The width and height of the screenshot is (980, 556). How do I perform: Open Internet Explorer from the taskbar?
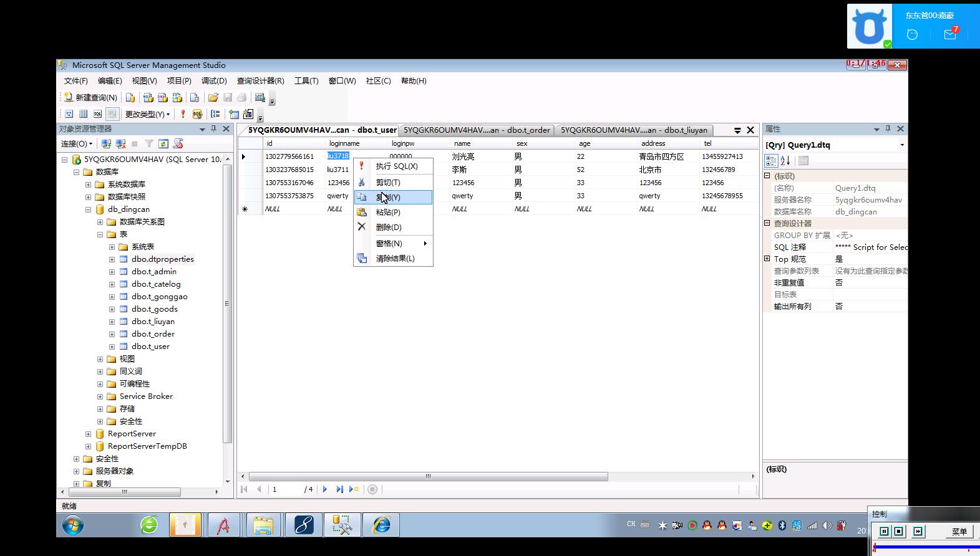(x=381, y=525)
